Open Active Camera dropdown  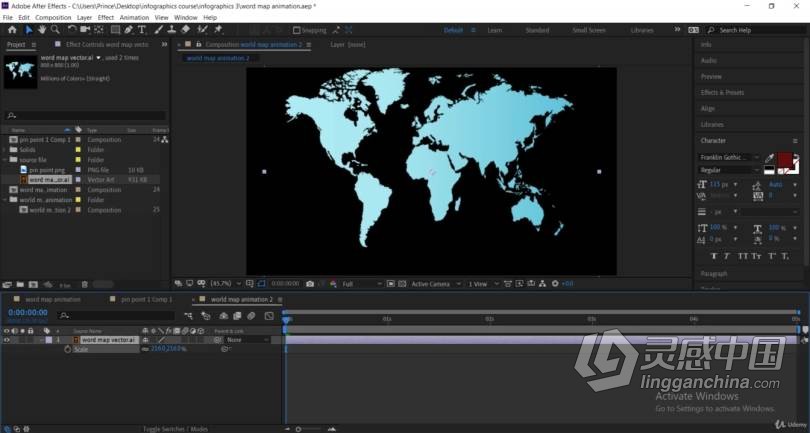coord(435,284)
